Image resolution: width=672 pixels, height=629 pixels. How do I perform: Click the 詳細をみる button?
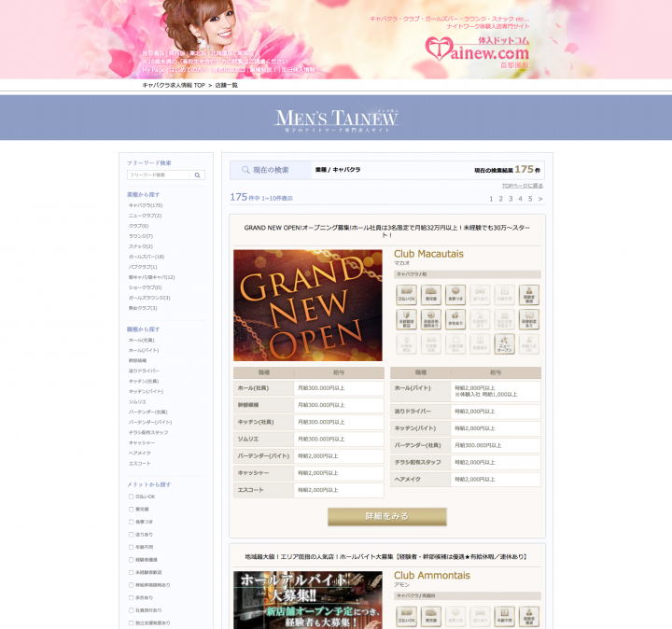[386, 516]
